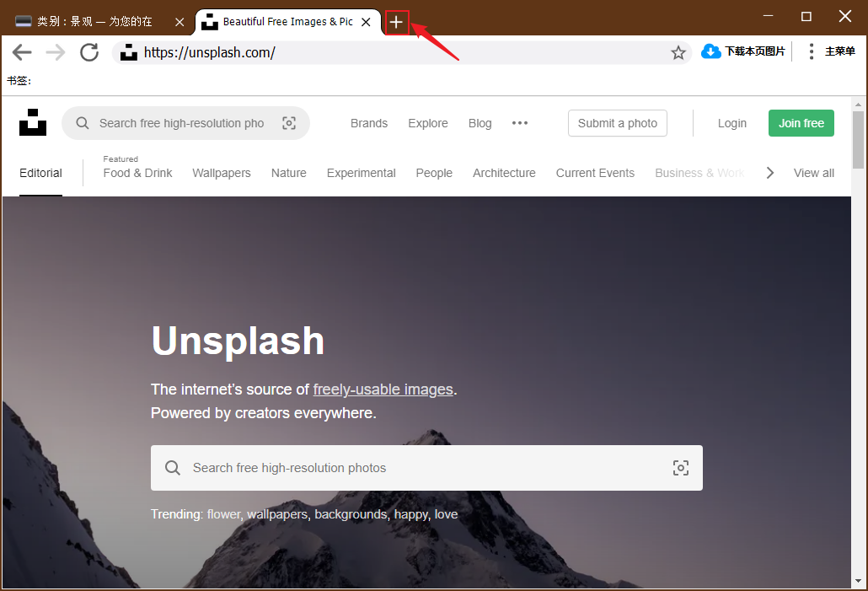Focus the hero Search free high-resolution photos field
Screen dimensions: 868x591
pos(426,468)
